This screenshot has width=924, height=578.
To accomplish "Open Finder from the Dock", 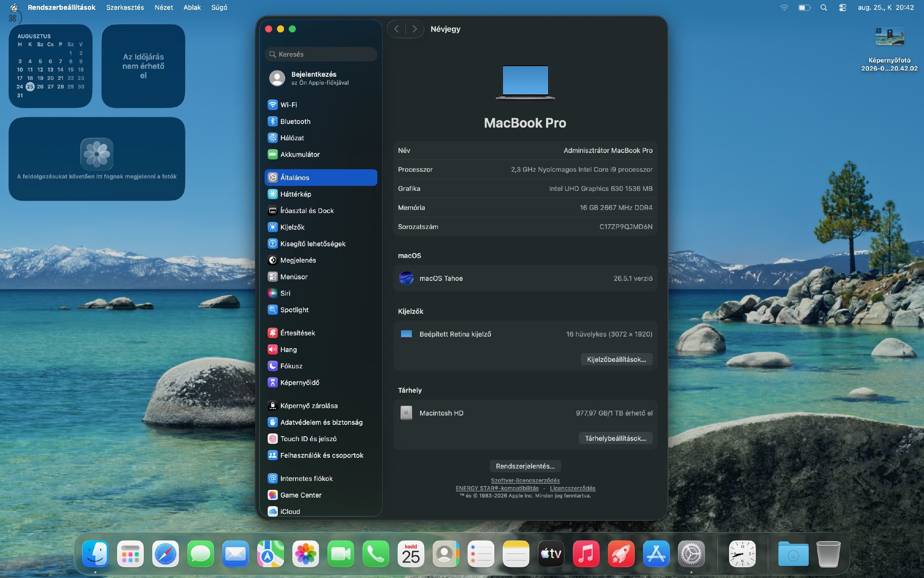I will pos(95,554).
